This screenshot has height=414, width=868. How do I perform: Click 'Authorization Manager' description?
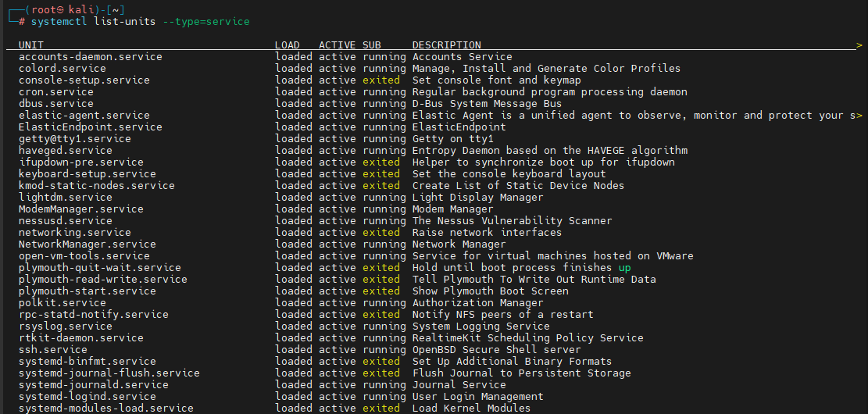tap(477, 303)
